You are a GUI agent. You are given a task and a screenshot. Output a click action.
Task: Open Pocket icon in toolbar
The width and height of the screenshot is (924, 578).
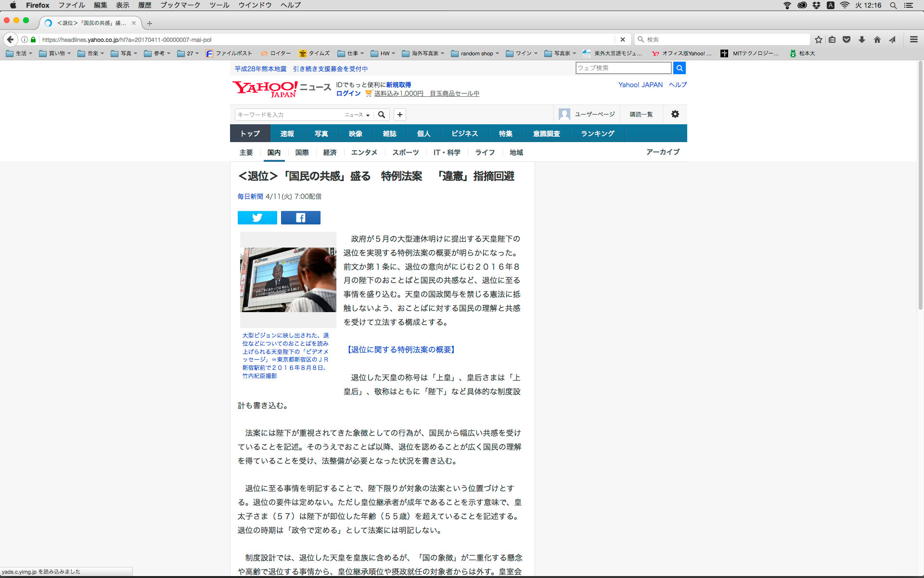pos(847,39)
